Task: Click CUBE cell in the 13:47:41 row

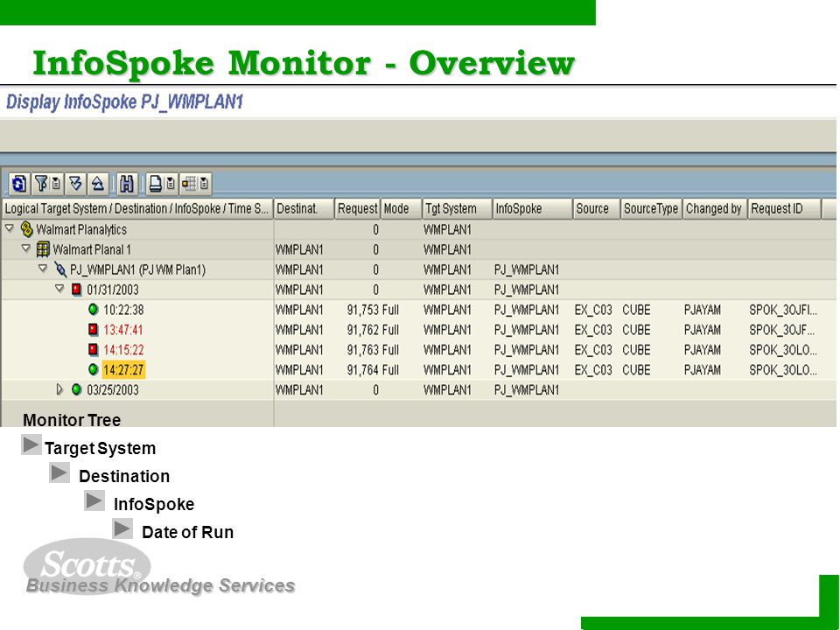Action: click(636, 330)
